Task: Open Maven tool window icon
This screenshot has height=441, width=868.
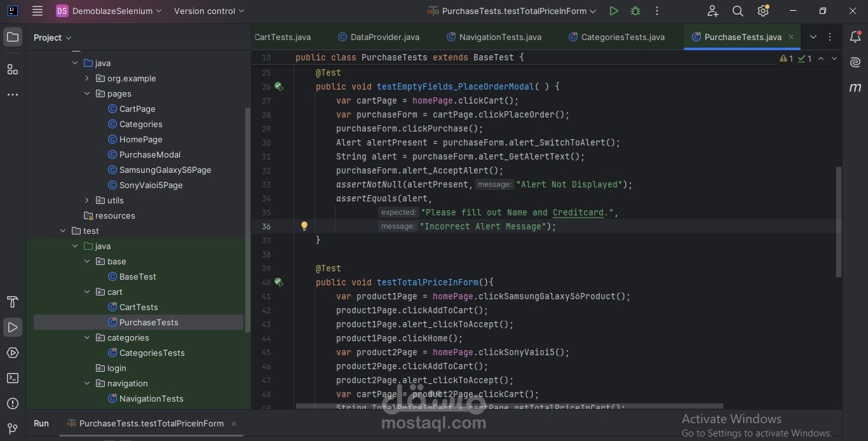Action: point(855,88)
